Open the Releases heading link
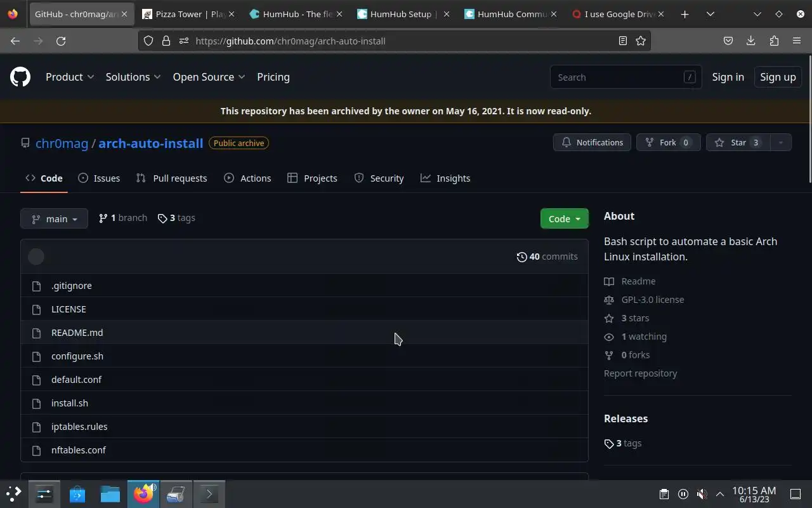This screenshot has height=508, width=812. [x=626, y=418]
